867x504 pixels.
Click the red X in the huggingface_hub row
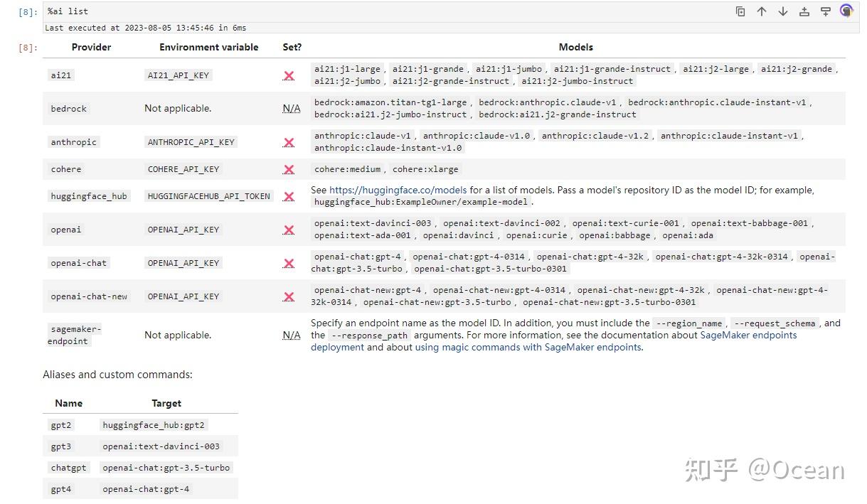(x=289, y=196)
